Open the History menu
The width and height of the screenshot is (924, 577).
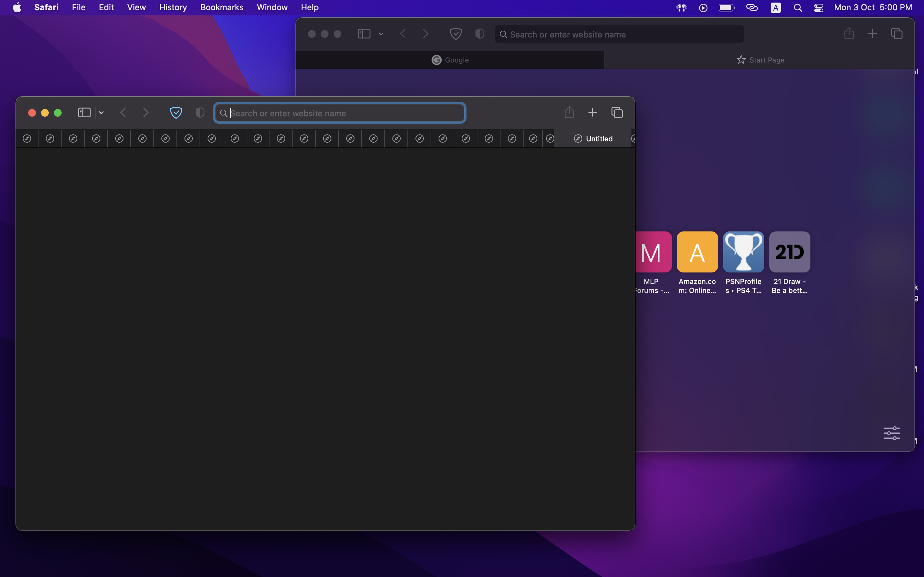[x=173, y=8]
